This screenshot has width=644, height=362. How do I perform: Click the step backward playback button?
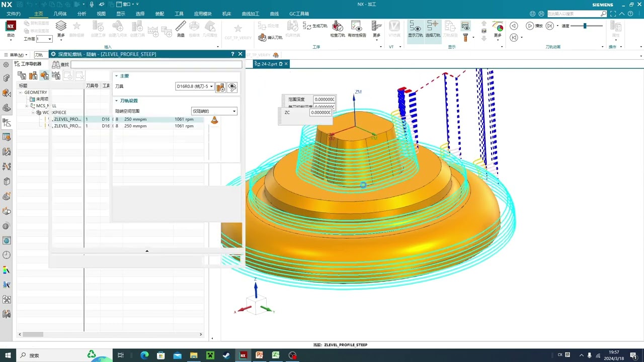(x=514, y=26)
